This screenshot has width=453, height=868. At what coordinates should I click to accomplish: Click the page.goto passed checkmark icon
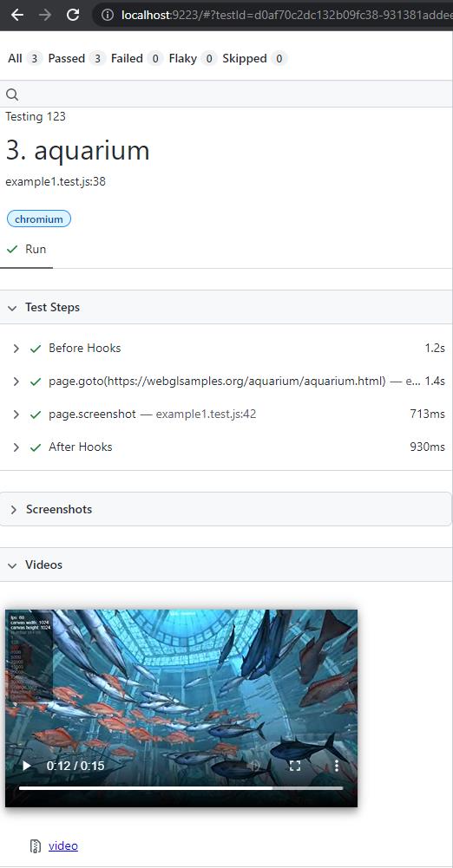36,382
